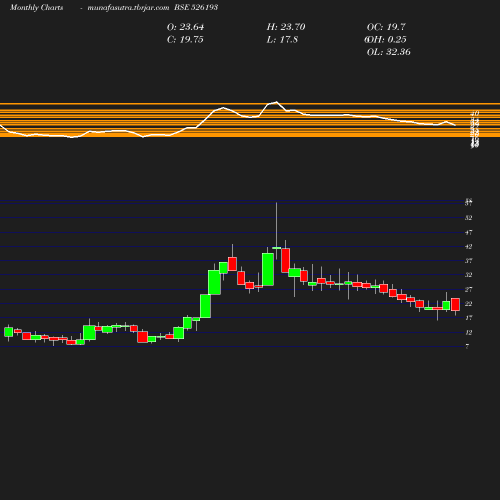Image resolution: width=500 pixels, height=500 pixels.
Task: Click the "OL: 32.36" readout
Action: point(388,52)
